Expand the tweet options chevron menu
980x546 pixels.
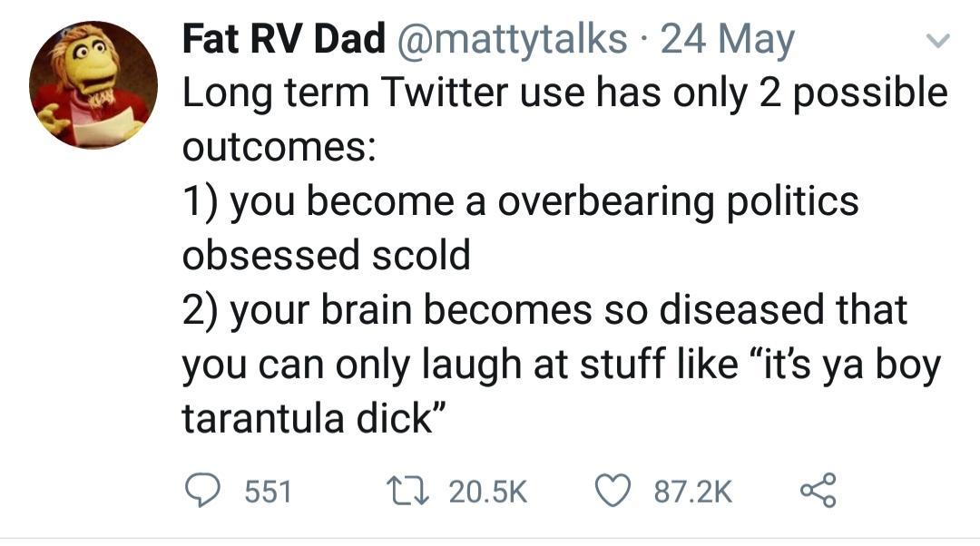(x=941, y=40)
